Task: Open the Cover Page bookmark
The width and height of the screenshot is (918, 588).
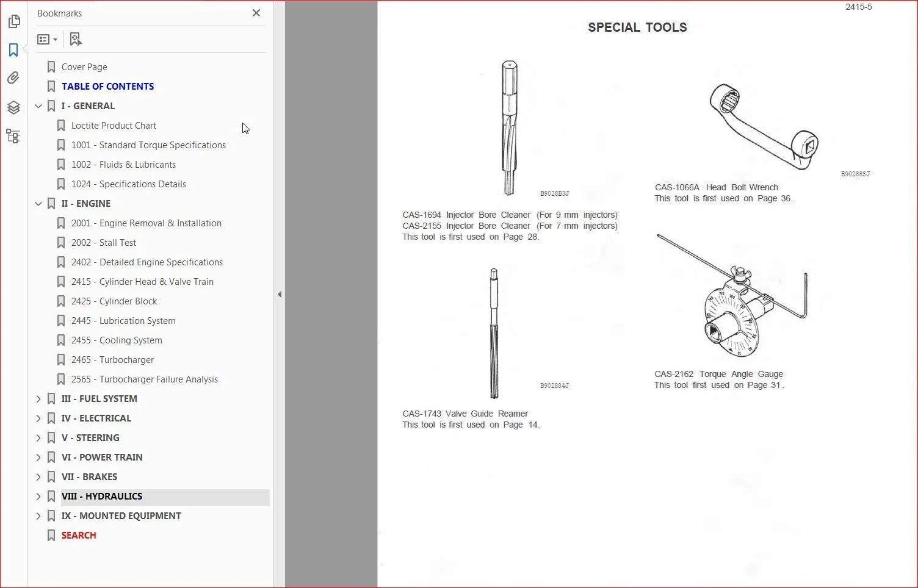Action: (84, 67)
